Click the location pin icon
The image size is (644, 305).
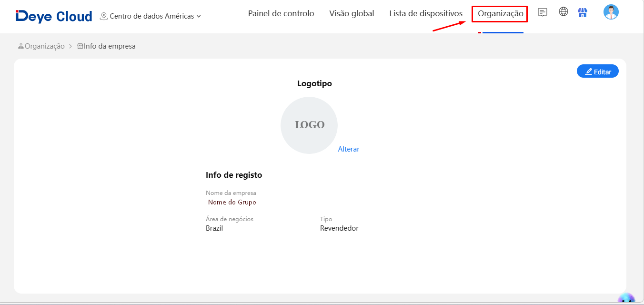point(104,16)
